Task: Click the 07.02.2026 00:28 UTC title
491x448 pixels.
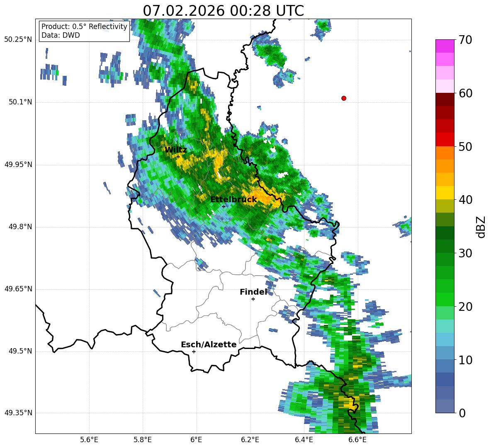Action: (x=223, y=11)
